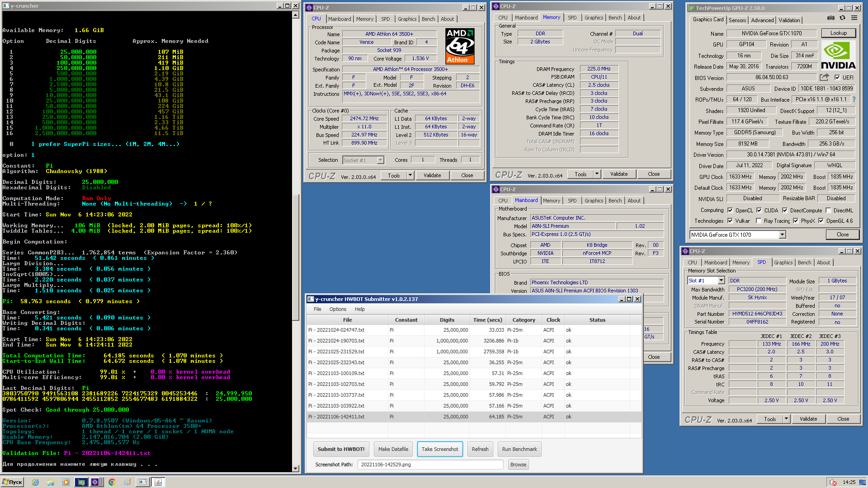868x488 pixels.
Task: Launch Windows Media Player from taskbar
Action: 66,482
